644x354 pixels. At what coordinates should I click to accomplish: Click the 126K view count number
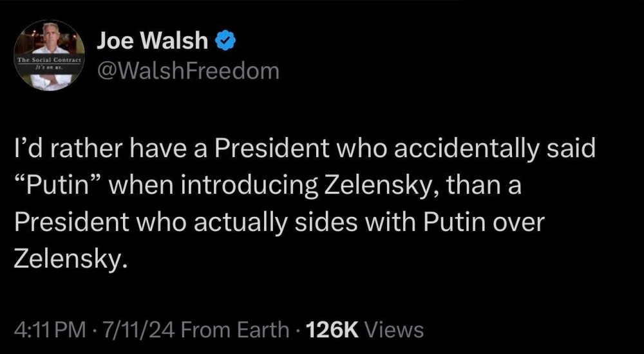click(333, 330)
